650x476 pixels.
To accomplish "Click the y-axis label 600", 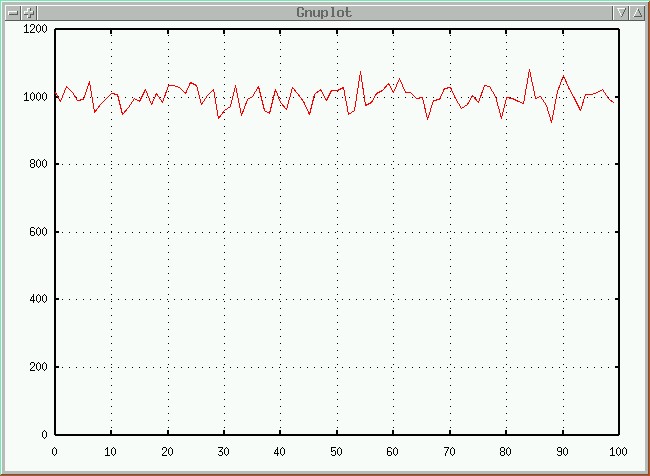I will (x=38, y=232).
